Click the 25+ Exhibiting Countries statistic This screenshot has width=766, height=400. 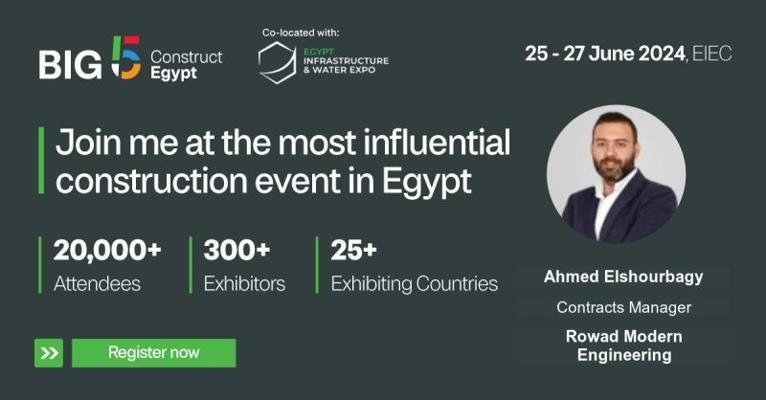(414, 265)
